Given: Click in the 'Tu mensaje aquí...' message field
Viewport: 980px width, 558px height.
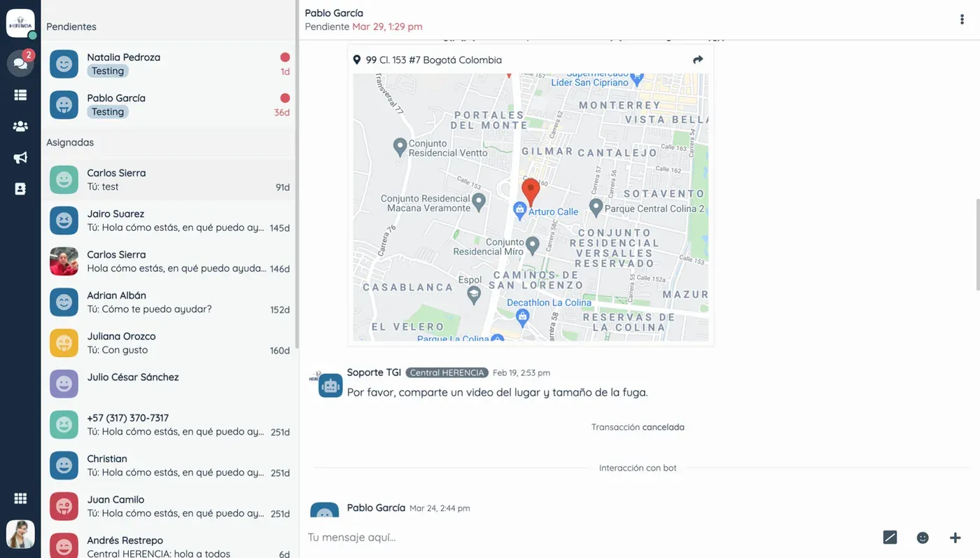Looking at the screenshot, I should [588, 538].
